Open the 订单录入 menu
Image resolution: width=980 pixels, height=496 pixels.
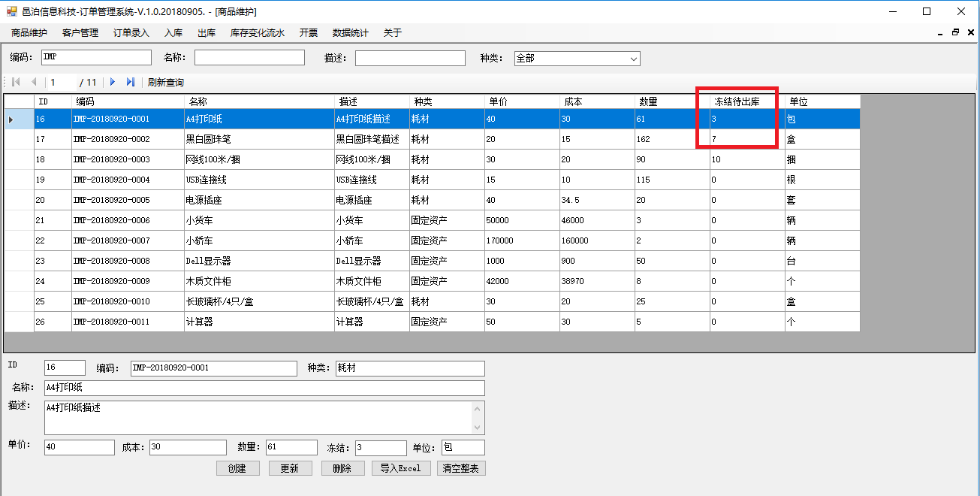pos(131,33)
